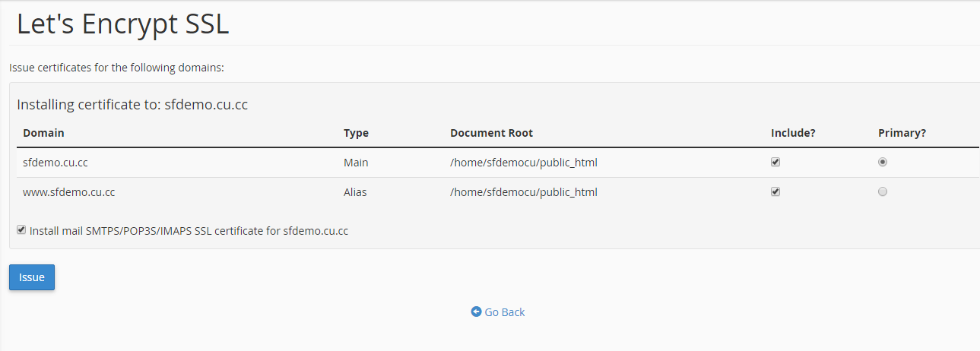Click the Go Back arrow icon

tap(476, 311)
